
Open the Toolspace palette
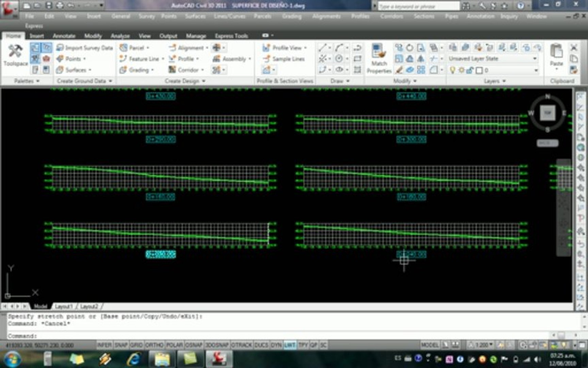pos(15,55)
